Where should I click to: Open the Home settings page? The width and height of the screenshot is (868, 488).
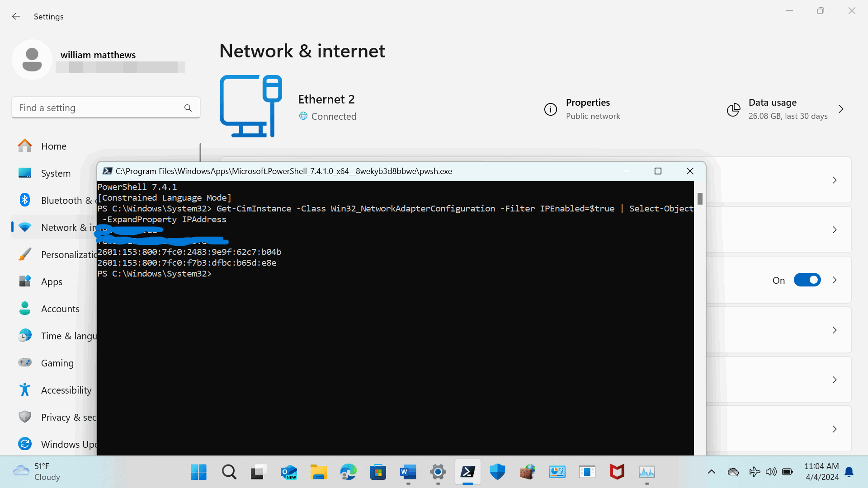(53, 146)
